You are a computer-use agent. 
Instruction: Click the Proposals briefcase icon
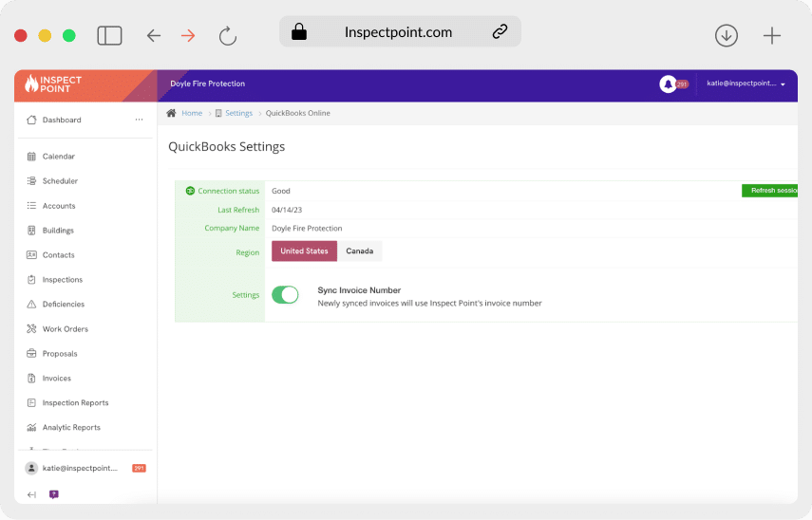[31, 354]
